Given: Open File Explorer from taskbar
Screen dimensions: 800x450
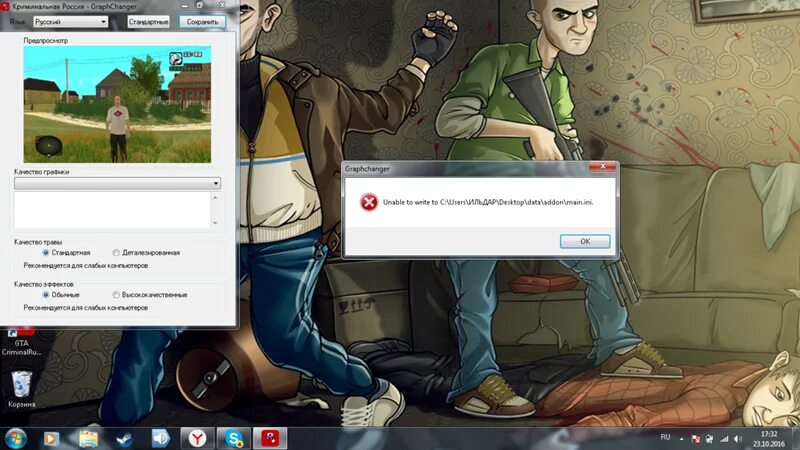Looking at the screenshot, I should (88, 438).
